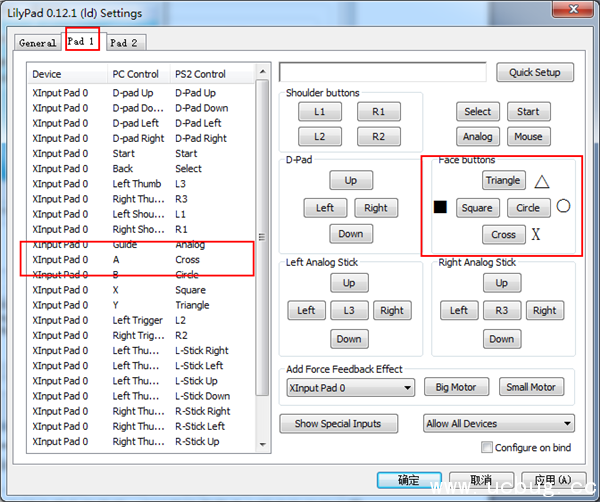Bind the R2 shoulder button
600x502 pixels.
pyautogui.click(x=379, y=137)
